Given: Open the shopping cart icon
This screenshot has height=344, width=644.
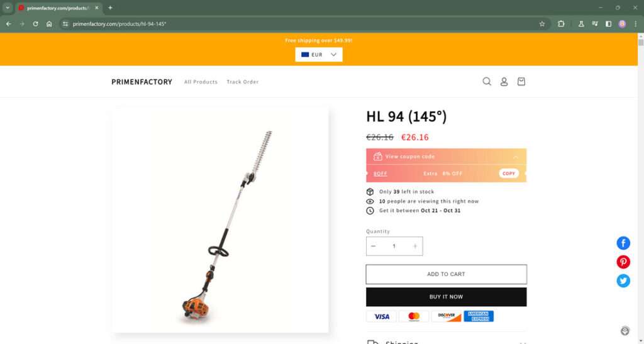Looking at the screenshot, I should point(521,81).
